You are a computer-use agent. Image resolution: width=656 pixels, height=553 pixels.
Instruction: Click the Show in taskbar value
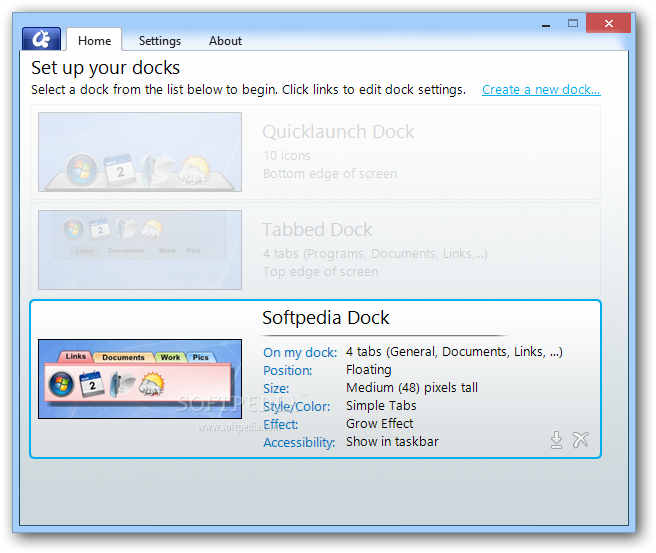(x=392, y=442)
